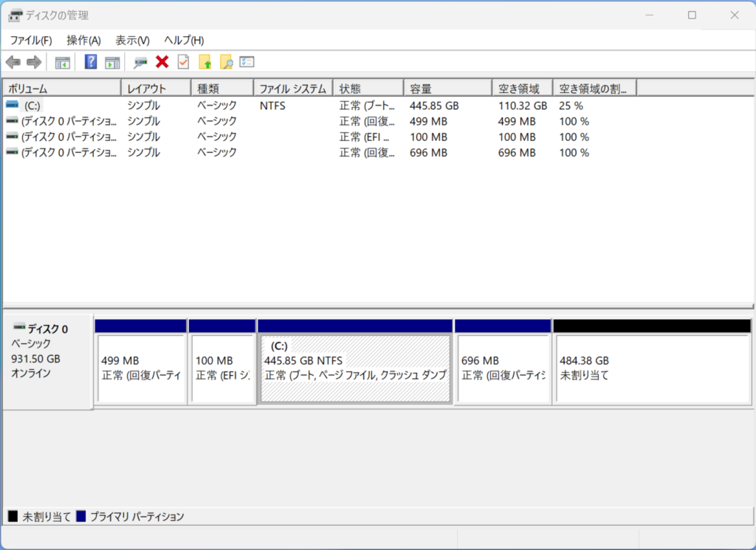This screenshot has width=756, height=550.
Task: Click the volume icon of the 696 MB list row
Action: [12, 152]
